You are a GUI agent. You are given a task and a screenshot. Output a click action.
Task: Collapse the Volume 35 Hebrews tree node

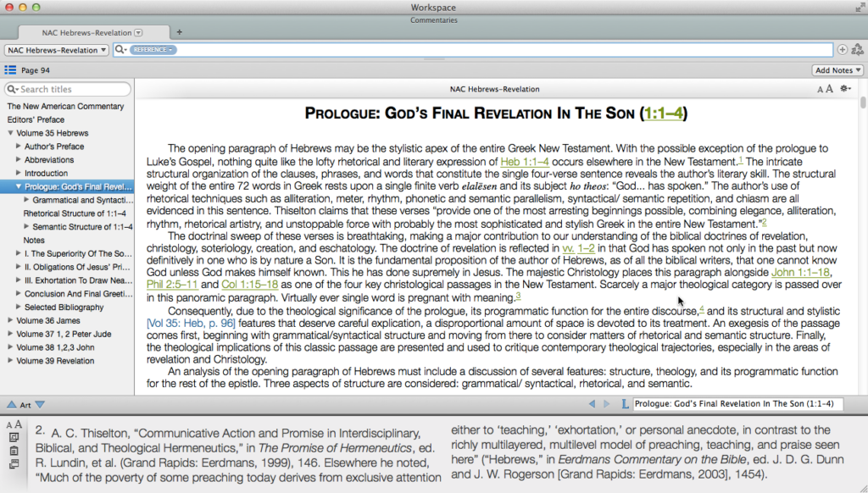tap(10, 133)
